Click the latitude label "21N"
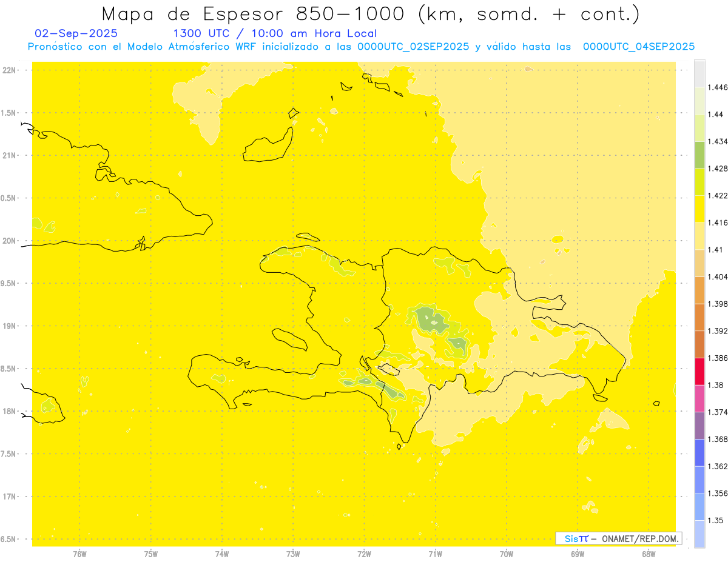728x562 pixels. pos(10,155)
